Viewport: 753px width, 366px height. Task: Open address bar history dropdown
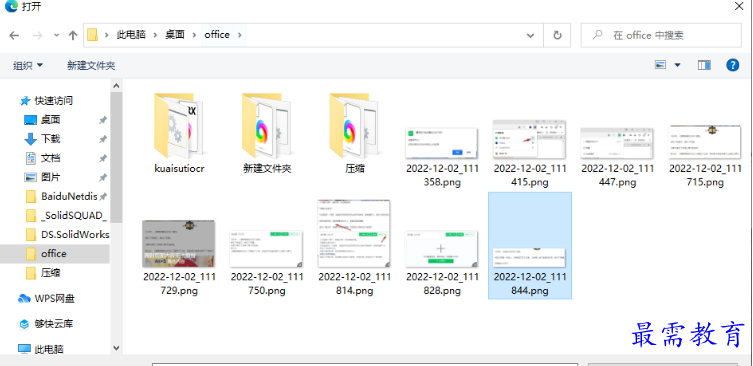pos(531,36)
